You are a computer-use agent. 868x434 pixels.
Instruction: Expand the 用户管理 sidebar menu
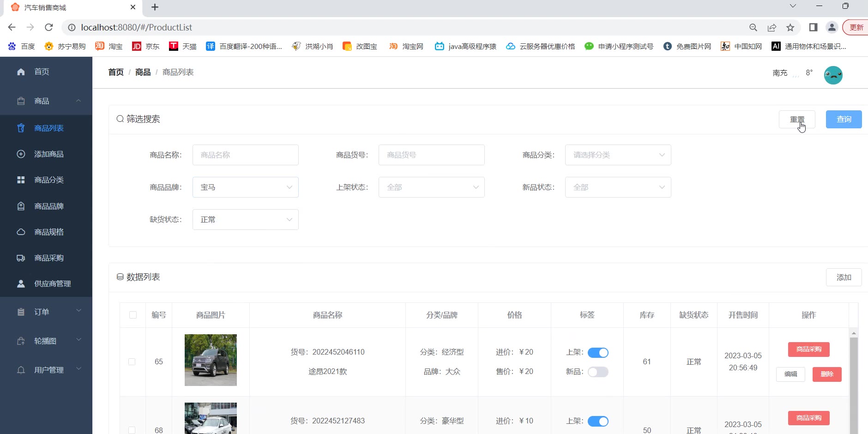point(46,370)
